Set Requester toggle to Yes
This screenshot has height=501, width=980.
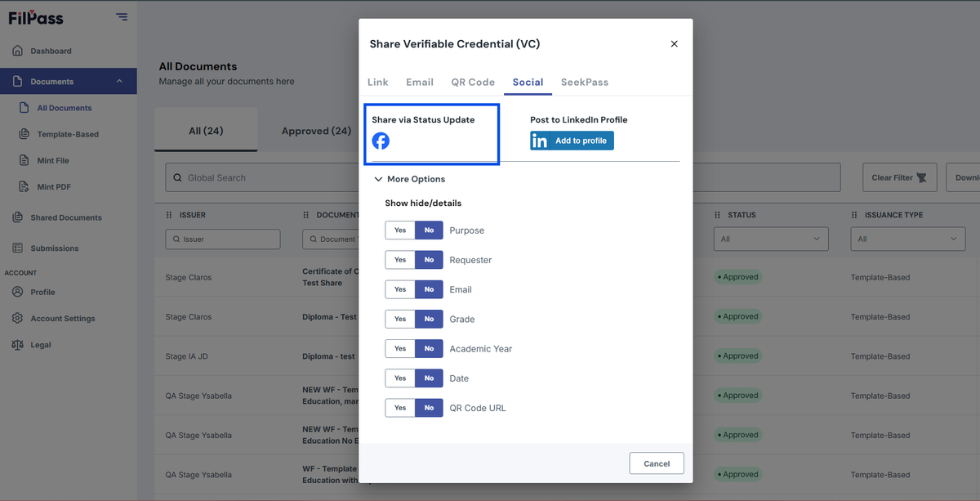[x=400, y=260]
